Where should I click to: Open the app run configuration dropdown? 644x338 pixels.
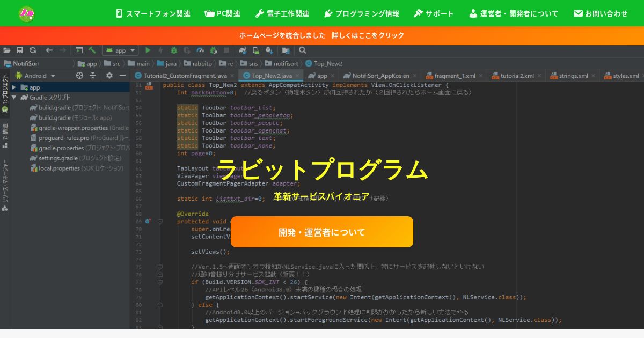pos(121,50)
